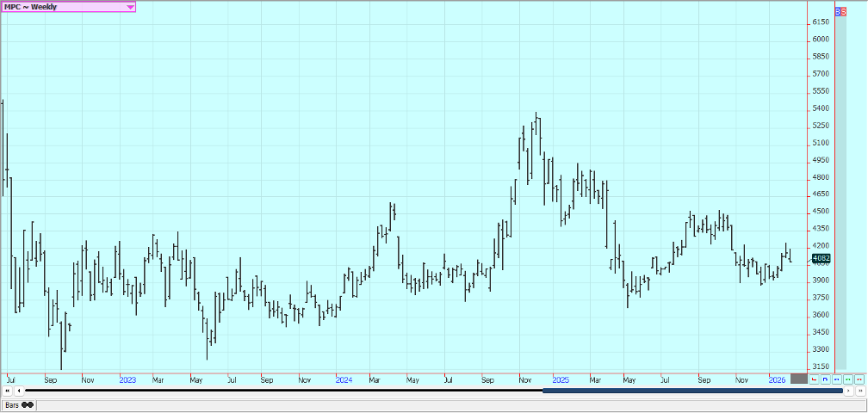
Task: Click the blue corner chart tool icon
Action: (825, 379)
